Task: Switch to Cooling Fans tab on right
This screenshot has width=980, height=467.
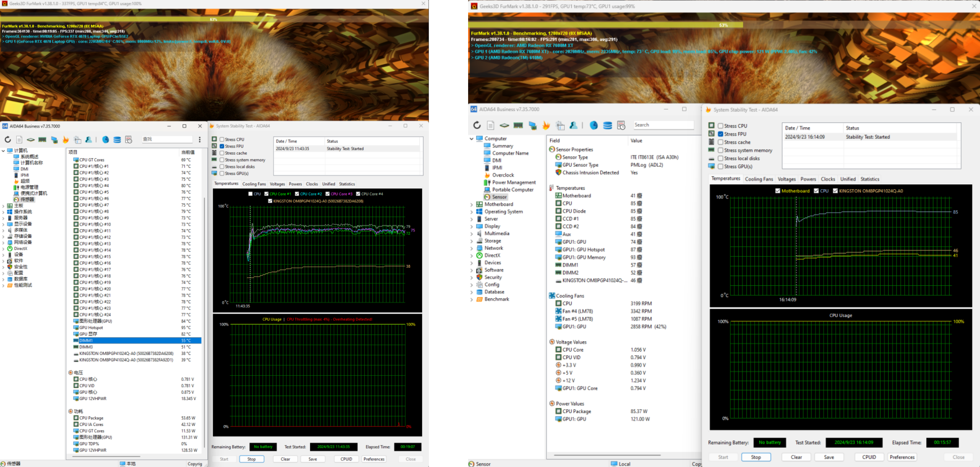Action: point(759,179)
